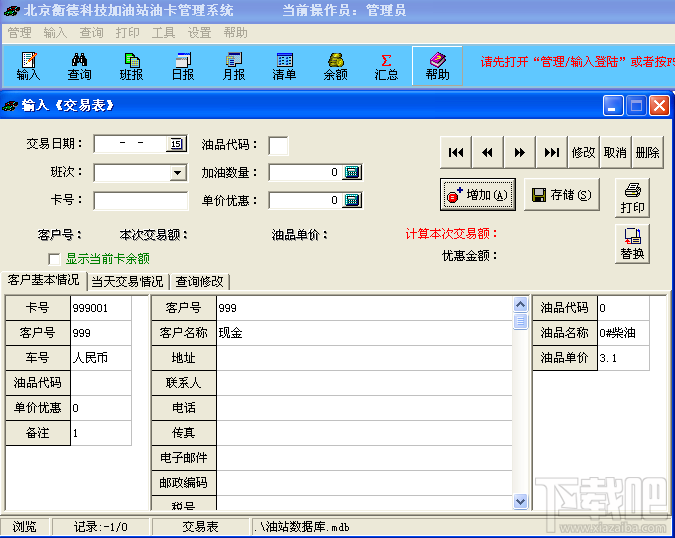Open the 清单 list tool

pos(285,66)
